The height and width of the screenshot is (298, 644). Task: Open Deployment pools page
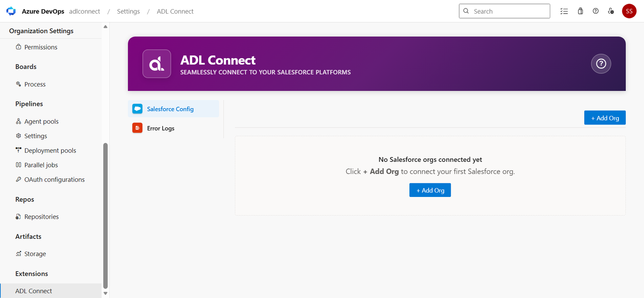(51, 150)
